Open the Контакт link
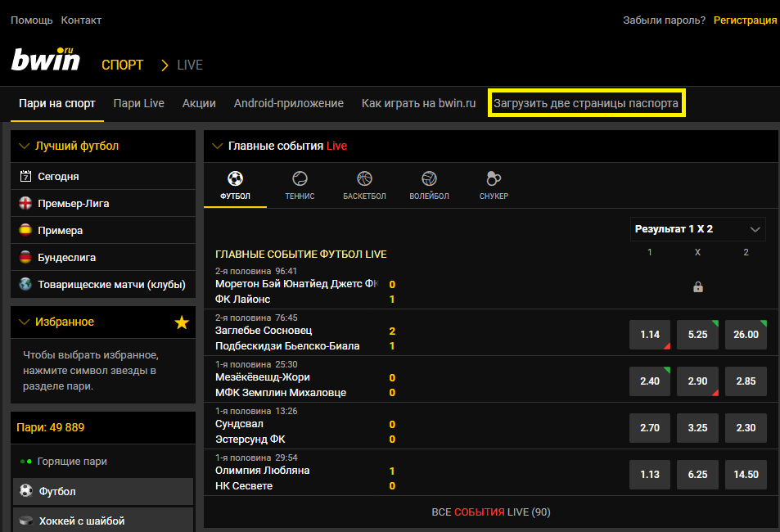Image resolution: width=780 pixels, height=532 pixels. (x=81, y=20)
